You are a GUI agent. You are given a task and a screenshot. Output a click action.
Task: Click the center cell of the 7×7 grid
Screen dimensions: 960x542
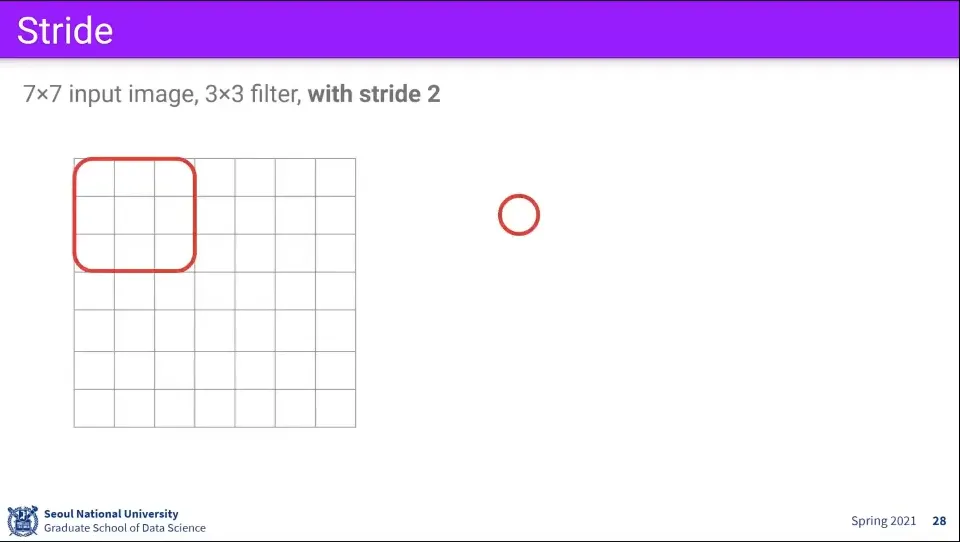215,292
